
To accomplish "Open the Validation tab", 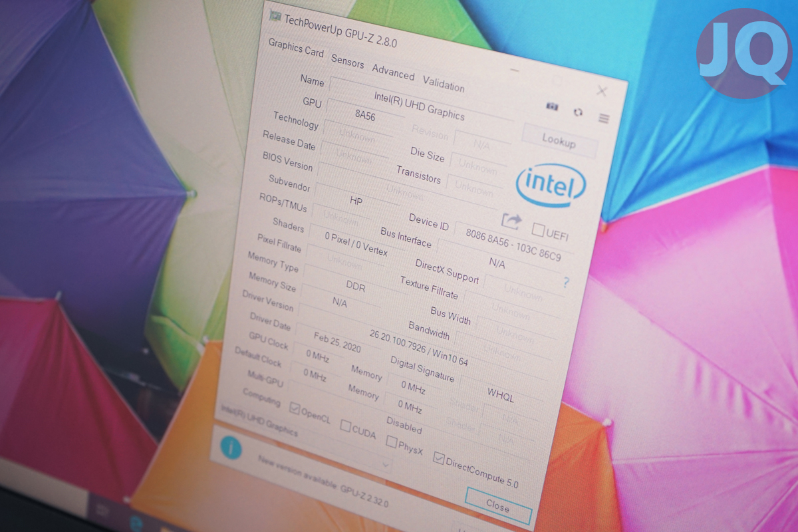I will pos(444,84).
